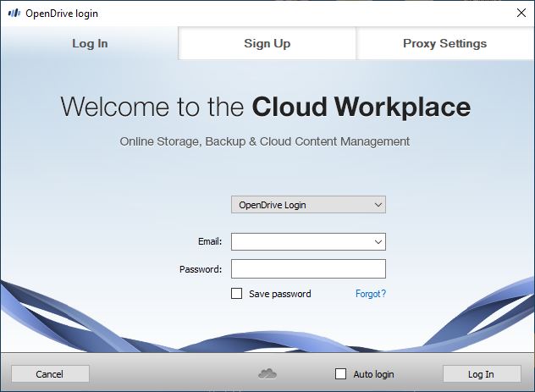Click the OpenDrive logo in title bar
Screen dimensions: 535x392
pyautogui.click(x=14, y=14)
